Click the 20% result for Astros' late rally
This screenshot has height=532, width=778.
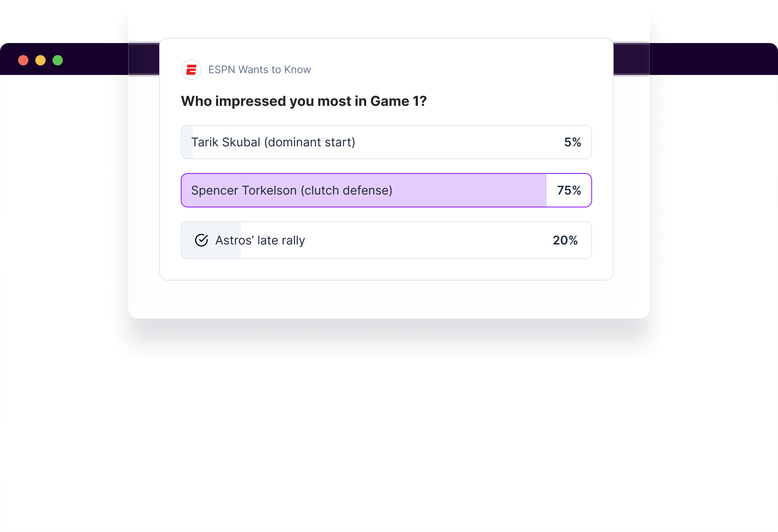click(565, 240)
